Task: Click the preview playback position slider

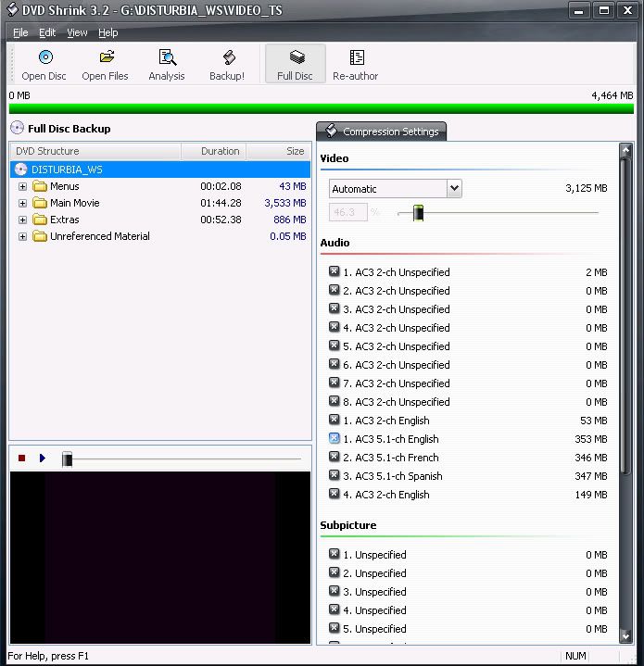Action: click(x=67, y=459)
